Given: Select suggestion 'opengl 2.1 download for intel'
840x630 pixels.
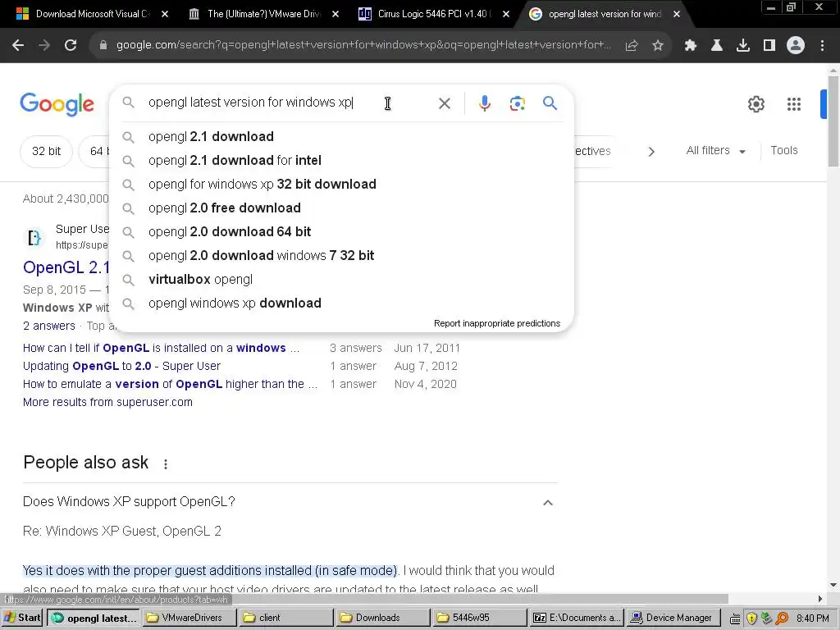Looking at the screenshot, I should [342, 160].
